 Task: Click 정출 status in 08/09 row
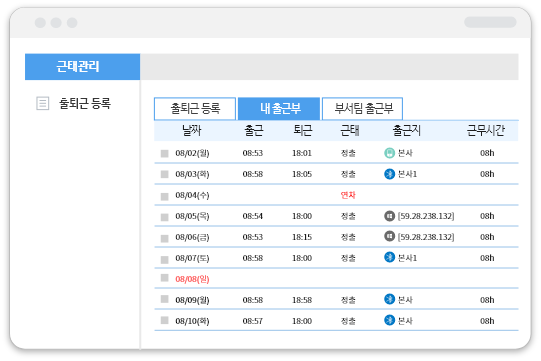pos(348,300)
